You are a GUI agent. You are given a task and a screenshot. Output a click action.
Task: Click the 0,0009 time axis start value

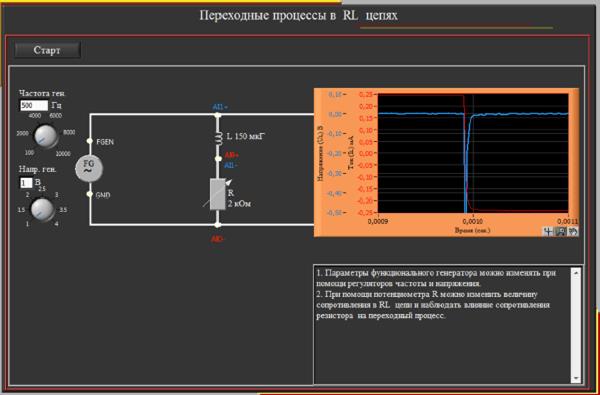click(x=378, y=222)
